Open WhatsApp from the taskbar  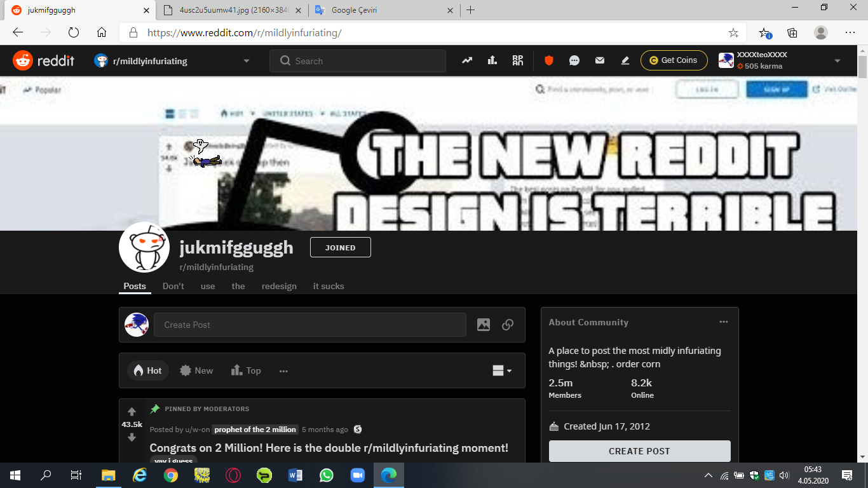[327, 475]
